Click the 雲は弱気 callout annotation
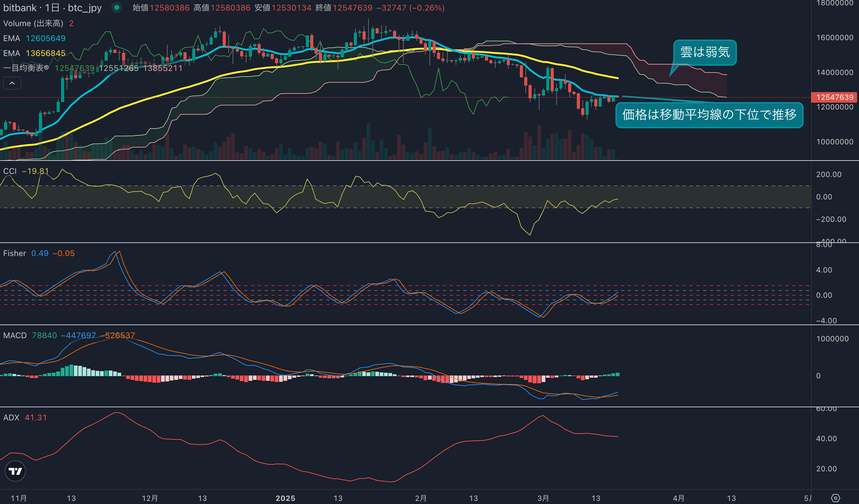 point(705,53)
